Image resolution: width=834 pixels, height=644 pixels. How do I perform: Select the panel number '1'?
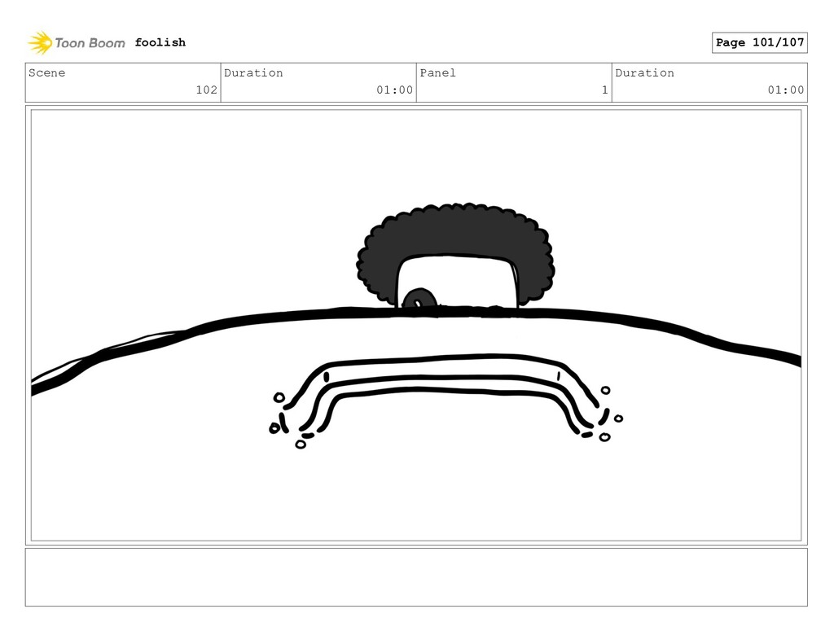(605, 90)
